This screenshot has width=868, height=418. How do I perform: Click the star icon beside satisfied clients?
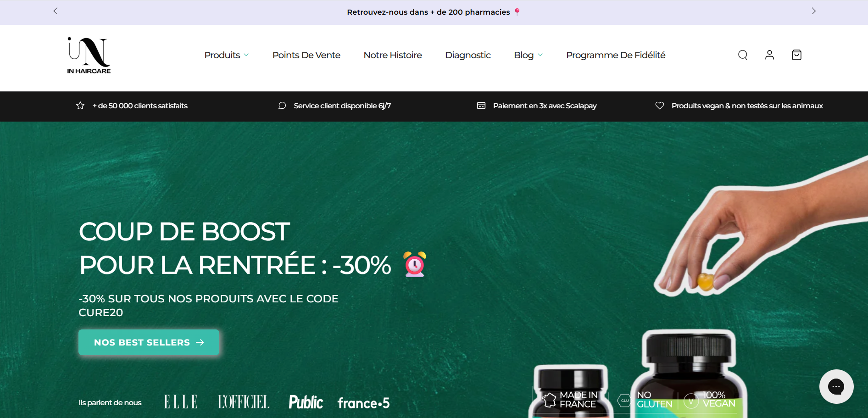80,106
